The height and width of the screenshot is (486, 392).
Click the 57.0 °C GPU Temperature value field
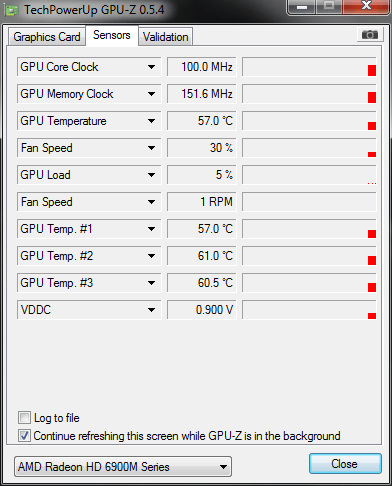(x=202, y=121)
